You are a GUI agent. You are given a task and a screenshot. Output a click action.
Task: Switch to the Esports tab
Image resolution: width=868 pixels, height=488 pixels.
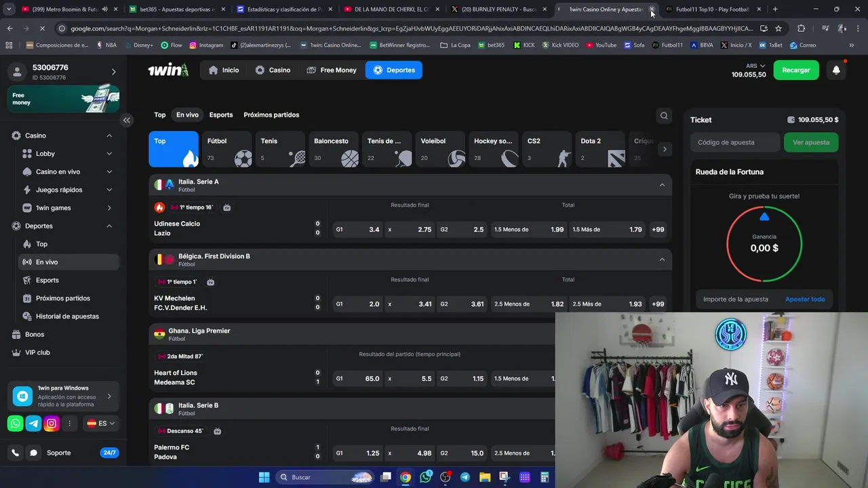click(221, 115)
